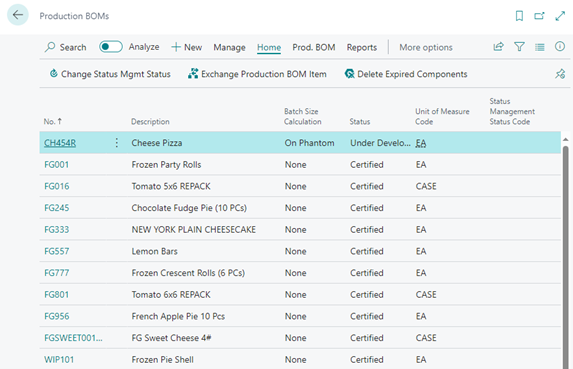
Task: Open the FG001 BOM
Action: click(56, 164)
